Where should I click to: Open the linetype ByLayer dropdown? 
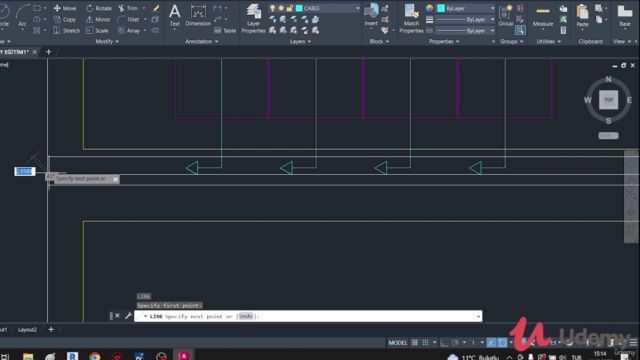[x=492, y=31]
